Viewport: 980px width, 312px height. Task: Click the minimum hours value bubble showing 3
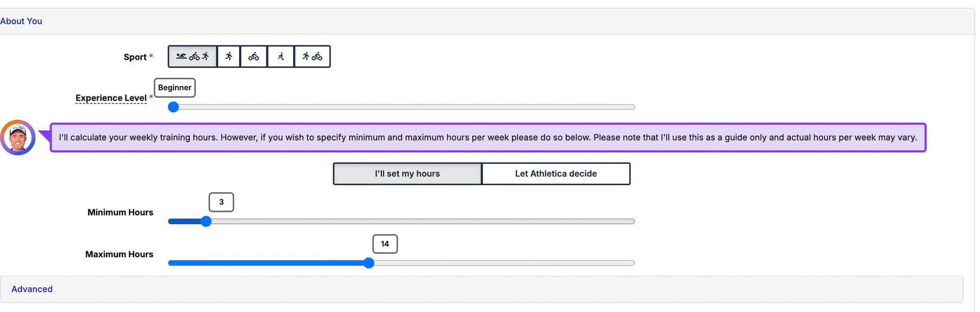coord(221,202)
